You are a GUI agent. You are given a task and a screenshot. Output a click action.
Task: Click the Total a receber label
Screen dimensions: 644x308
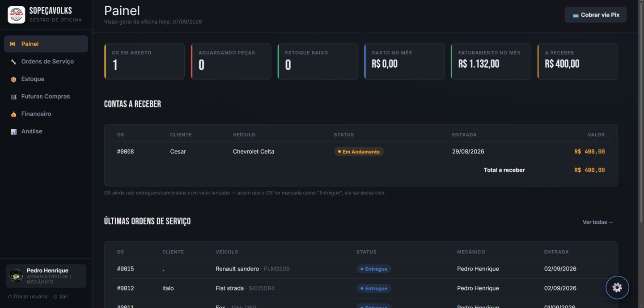click(504, 170)
